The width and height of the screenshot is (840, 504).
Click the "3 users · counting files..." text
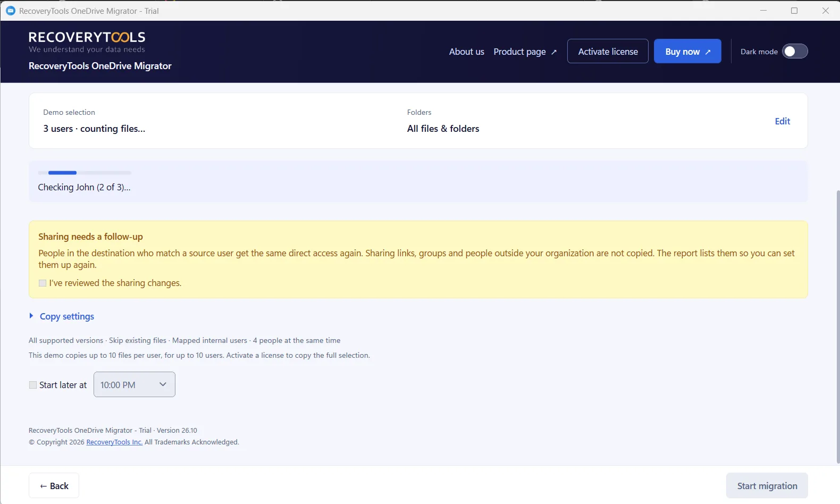click(94, 129)
